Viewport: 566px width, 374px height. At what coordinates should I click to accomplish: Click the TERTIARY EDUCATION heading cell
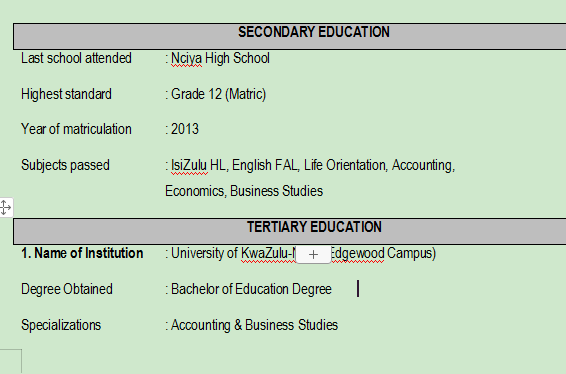[289, 231]
